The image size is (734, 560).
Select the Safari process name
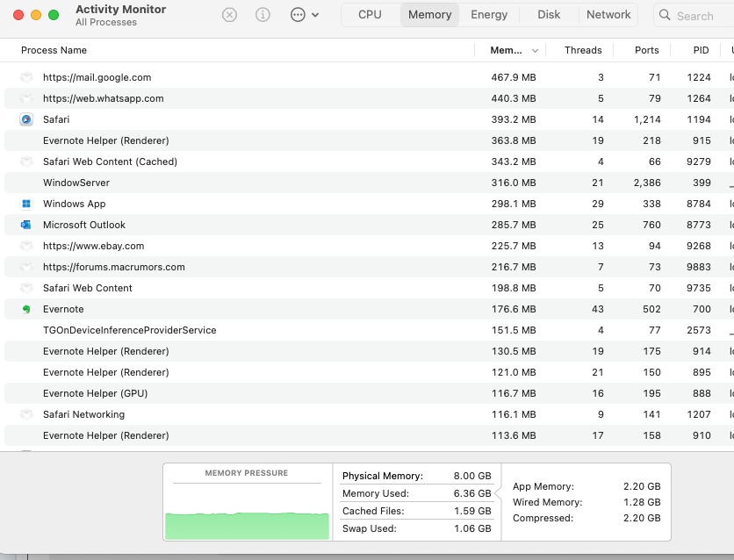tap(56, 119)
